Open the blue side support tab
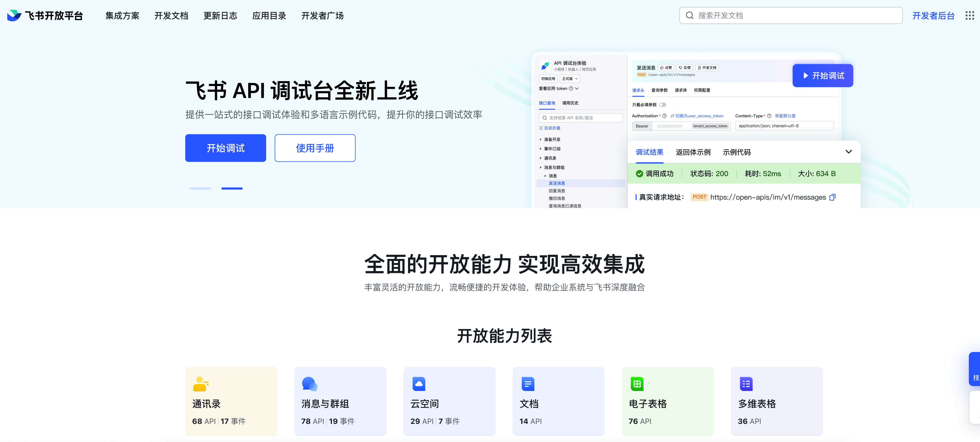This screenshot has width=980, height=442. pos(975,369)
